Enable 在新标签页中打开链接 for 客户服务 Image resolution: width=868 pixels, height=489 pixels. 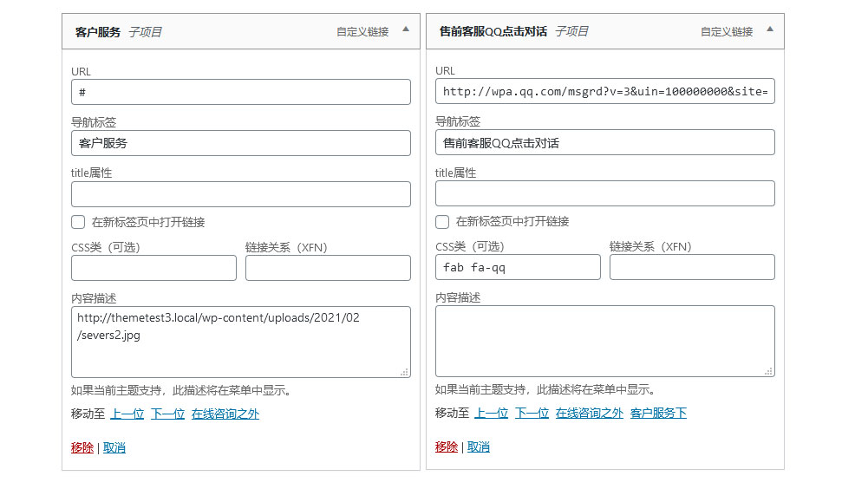click(x=78, y=222)
